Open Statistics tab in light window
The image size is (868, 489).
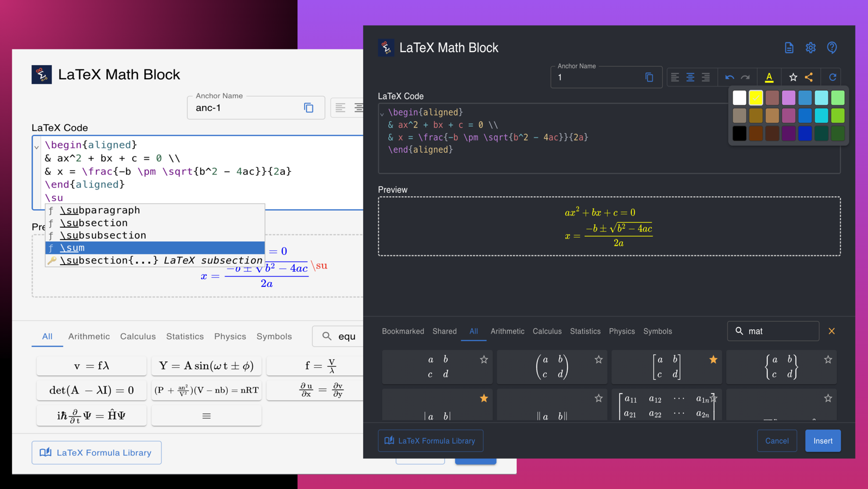(185, 336)
